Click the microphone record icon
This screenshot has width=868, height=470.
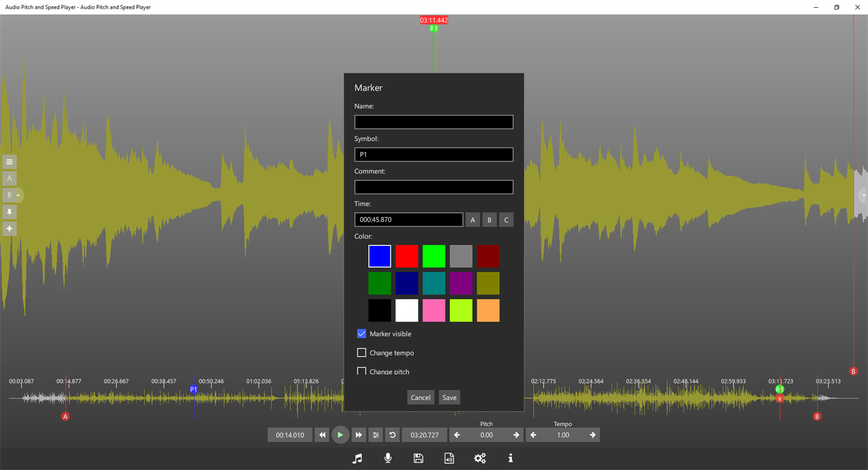pyautogui.click(x=388, y=459)
